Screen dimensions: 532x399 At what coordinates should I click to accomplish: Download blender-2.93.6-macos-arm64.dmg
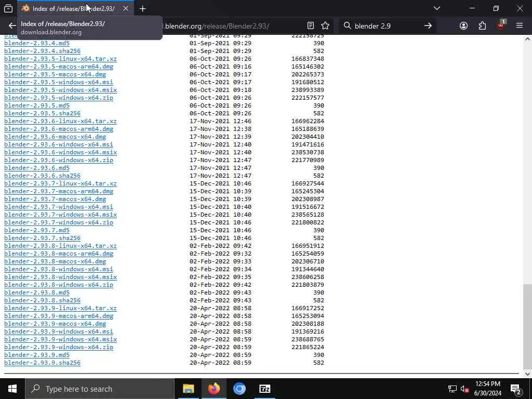pyautogui.click(x=59, y=129)
